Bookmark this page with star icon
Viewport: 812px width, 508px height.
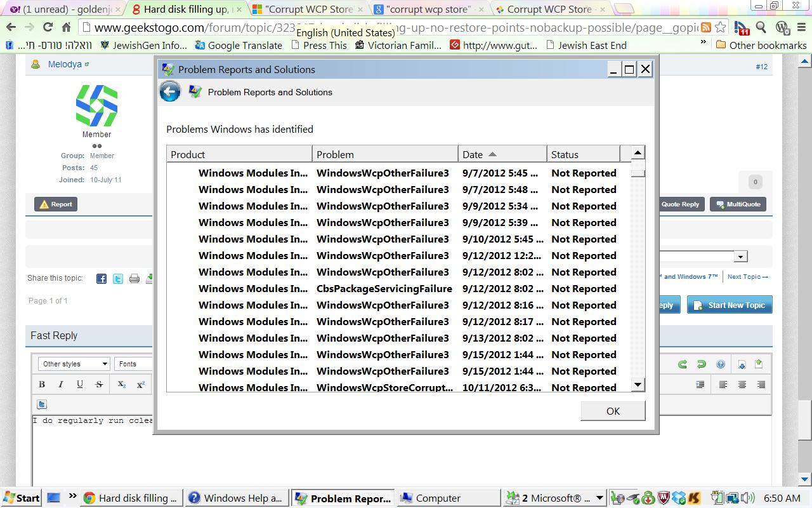click(x=720, y=27)
